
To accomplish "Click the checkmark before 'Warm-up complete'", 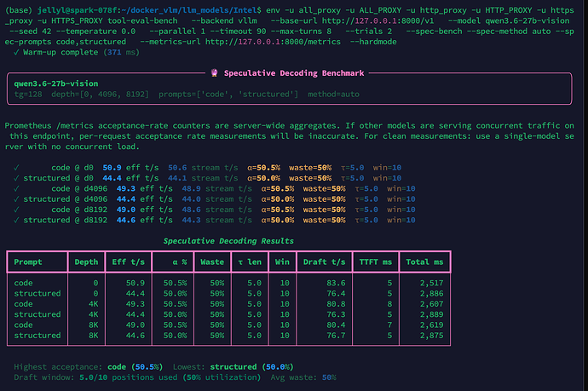I will tap(16, 52).
